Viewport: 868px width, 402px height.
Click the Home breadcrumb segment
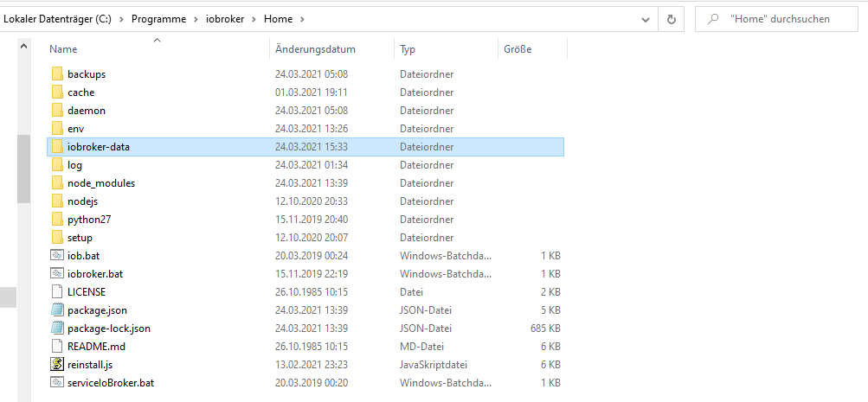pyautogui.click(x=278, y=19)
